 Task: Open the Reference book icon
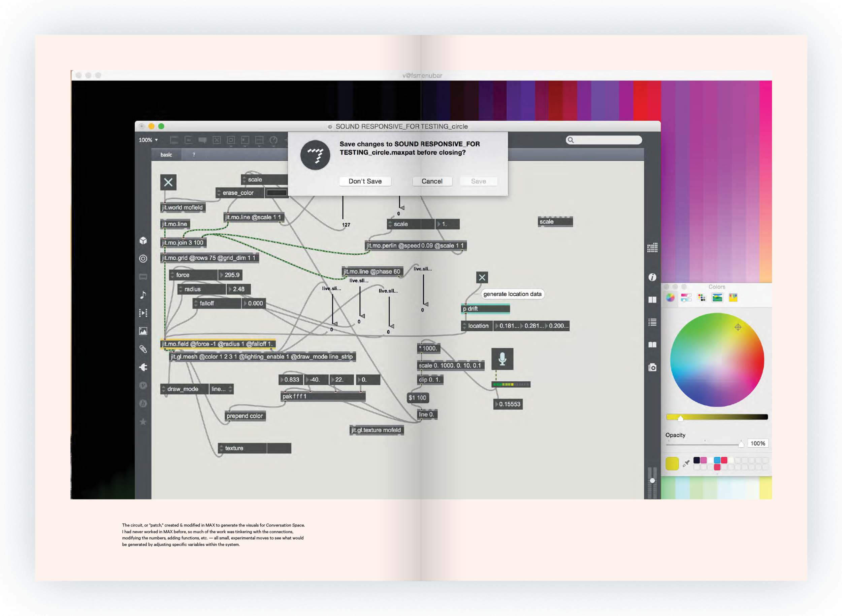(x=652, y=345)
